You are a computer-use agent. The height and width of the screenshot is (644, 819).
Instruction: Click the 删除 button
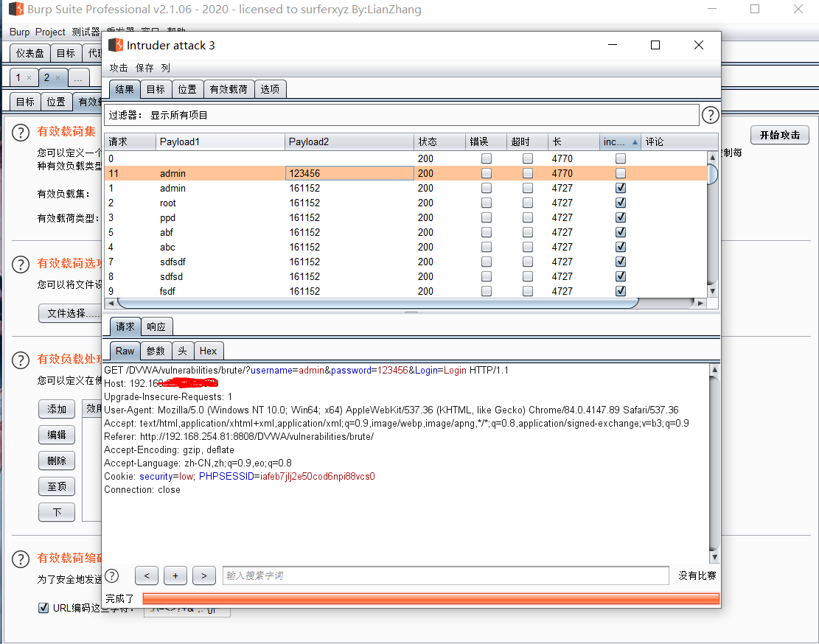[57, 461]
